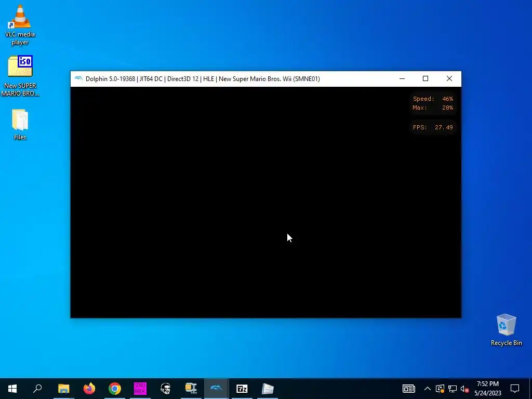Show hidden system tray icons

[428, 389]
